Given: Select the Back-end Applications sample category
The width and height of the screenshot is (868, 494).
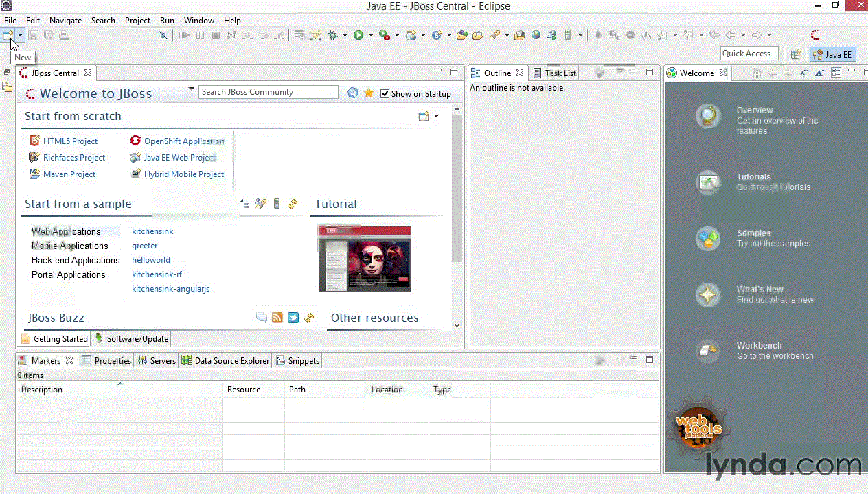Looking at the screenshot, I should click(76, 260).
